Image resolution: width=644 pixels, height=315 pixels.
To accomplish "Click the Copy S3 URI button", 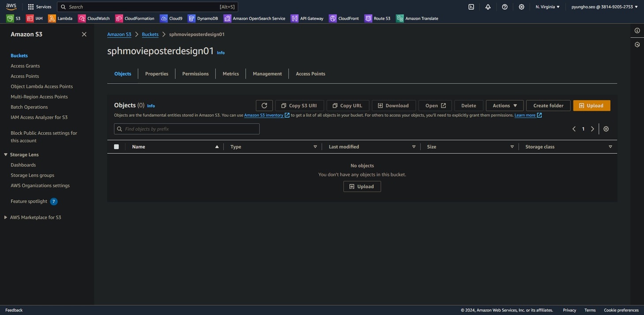I will [x=300, y=106].
